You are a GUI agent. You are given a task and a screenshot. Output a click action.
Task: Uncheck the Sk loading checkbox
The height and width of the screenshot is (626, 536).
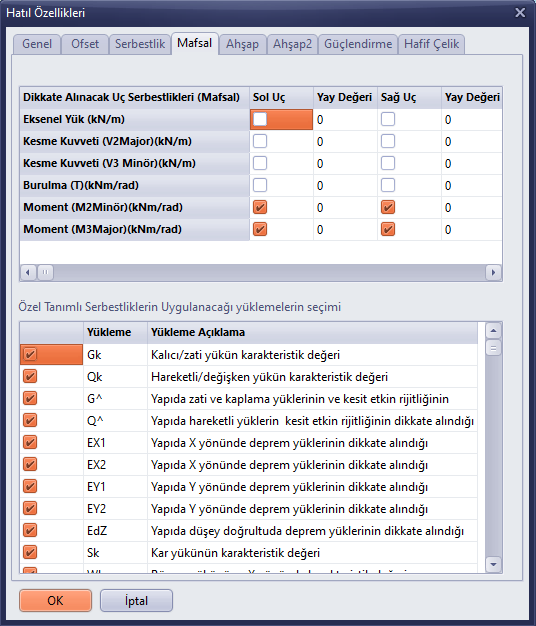click(x=30, y=552)
